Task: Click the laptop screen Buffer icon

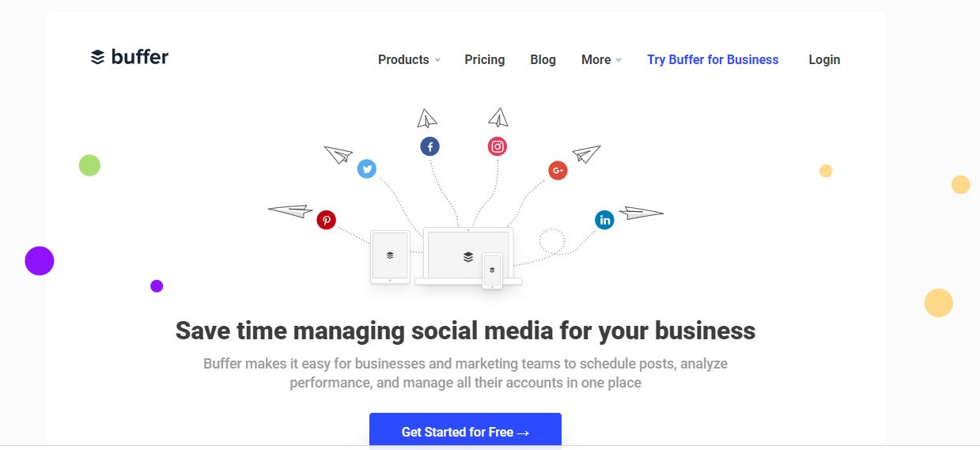Action: pyautogui.click(x=468, y=257)
